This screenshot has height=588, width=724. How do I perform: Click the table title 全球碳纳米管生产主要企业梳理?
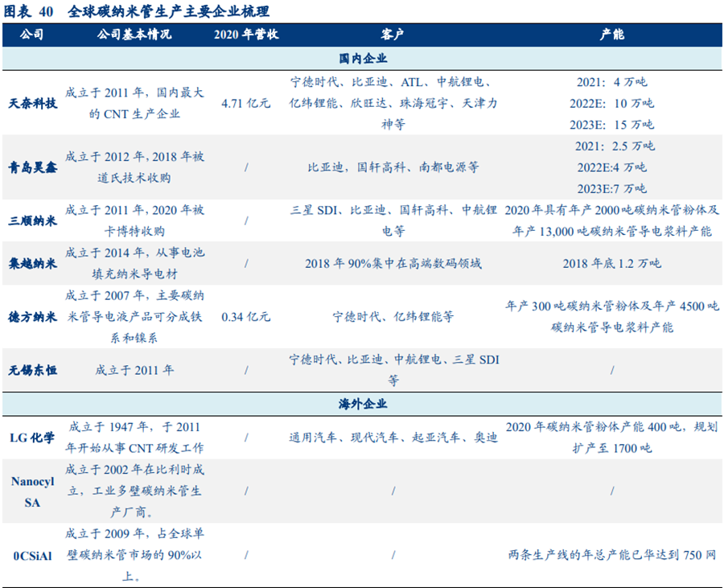169,11
